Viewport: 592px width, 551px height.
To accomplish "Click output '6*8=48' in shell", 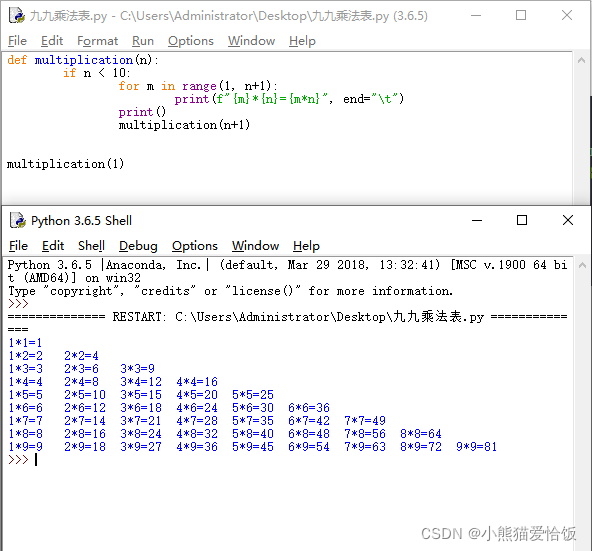I will point(309,434).
